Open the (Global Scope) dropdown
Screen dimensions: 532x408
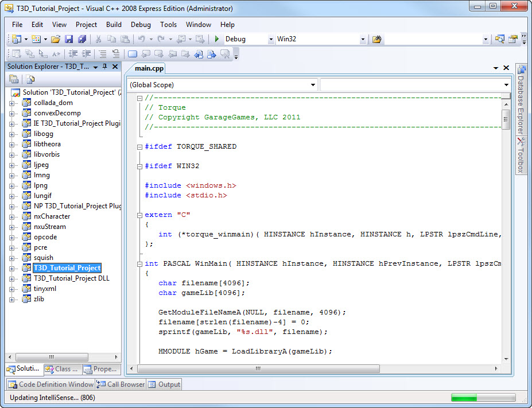[x=313, y=85]
